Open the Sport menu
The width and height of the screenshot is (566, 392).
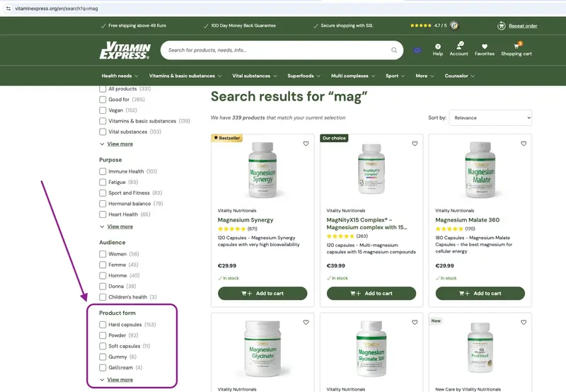[395, 76]
